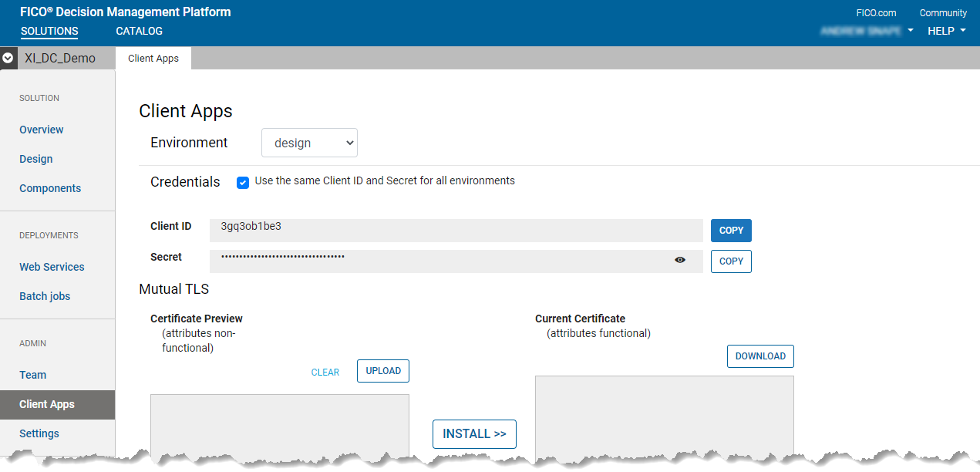Navigate to Batch jobs

point(45,296)
